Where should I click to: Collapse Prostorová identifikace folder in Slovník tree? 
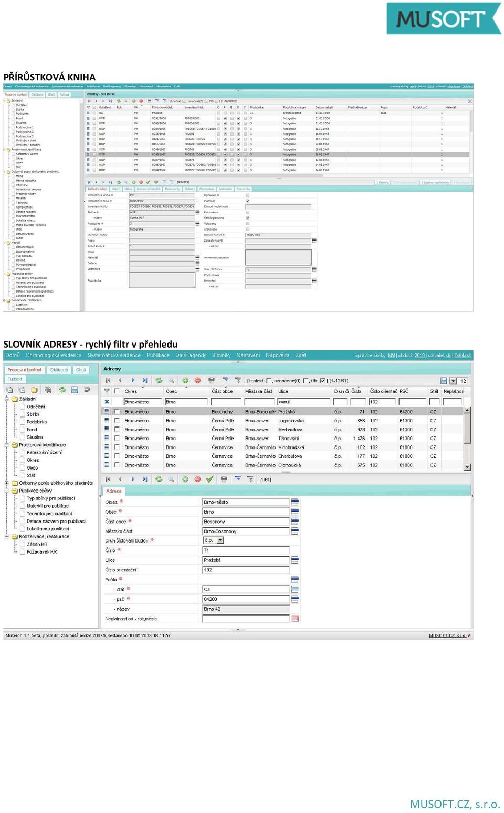tap(7, 445)
